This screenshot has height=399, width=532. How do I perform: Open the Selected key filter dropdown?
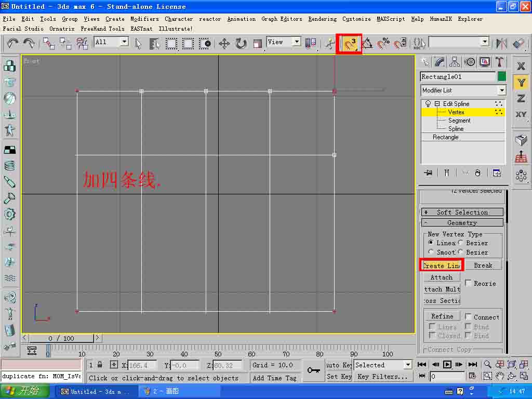click(x=408, y=365)
